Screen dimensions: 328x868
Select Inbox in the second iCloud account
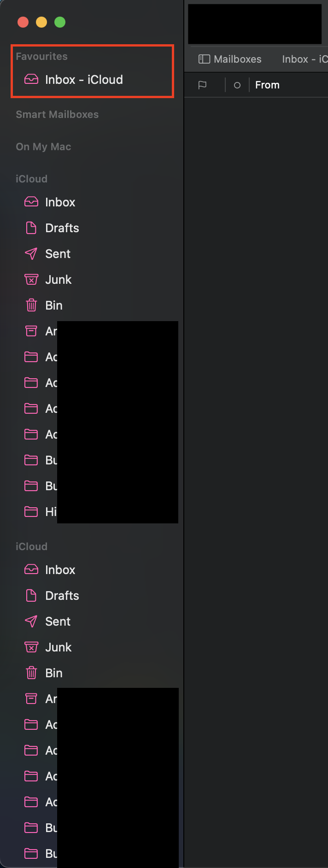[60, 570]
